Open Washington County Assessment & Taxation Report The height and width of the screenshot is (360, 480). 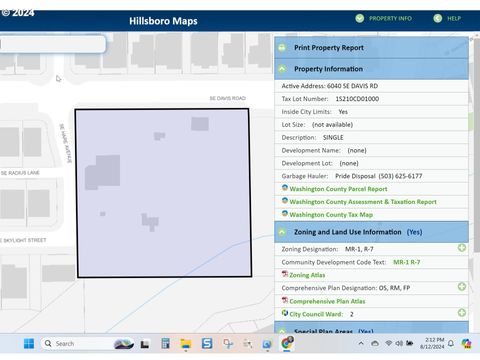363,202
